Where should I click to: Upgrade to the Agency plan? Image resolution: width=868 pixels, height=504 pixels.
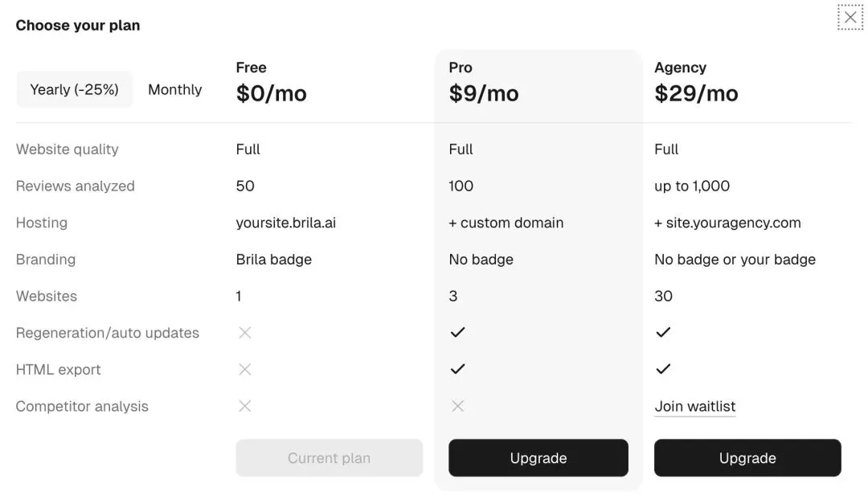click(x=747, y=458)
